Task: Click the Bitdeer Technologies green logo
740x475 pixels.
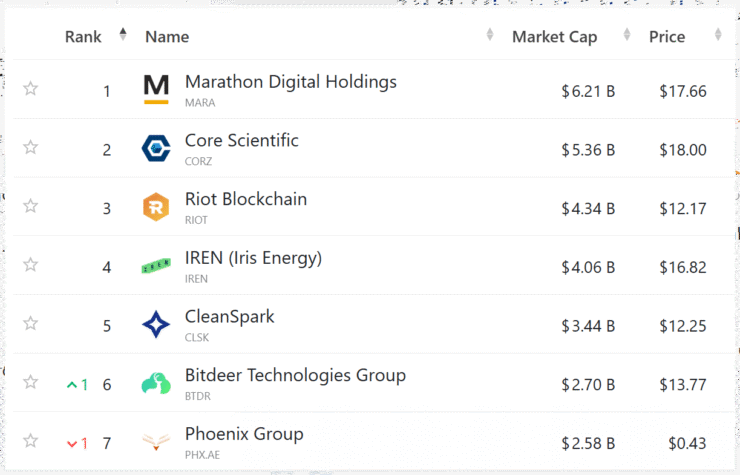Action: coord(156,383)
